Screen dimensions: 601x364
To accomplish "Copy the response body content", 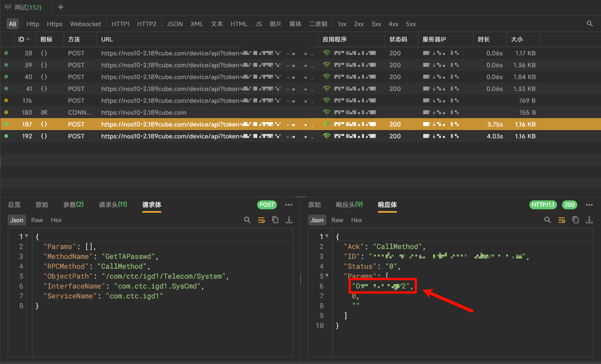I will point(576,220).
